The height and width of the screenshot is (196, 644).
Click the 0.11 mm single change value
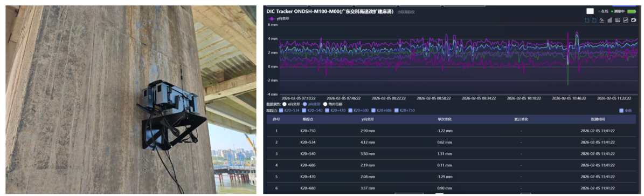[x=445, y=166]
